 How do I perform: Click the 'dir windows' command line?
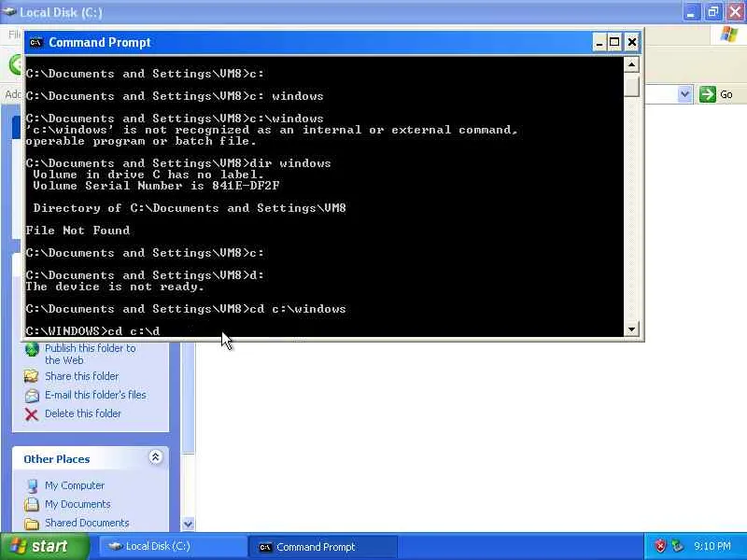click(178, 163)
